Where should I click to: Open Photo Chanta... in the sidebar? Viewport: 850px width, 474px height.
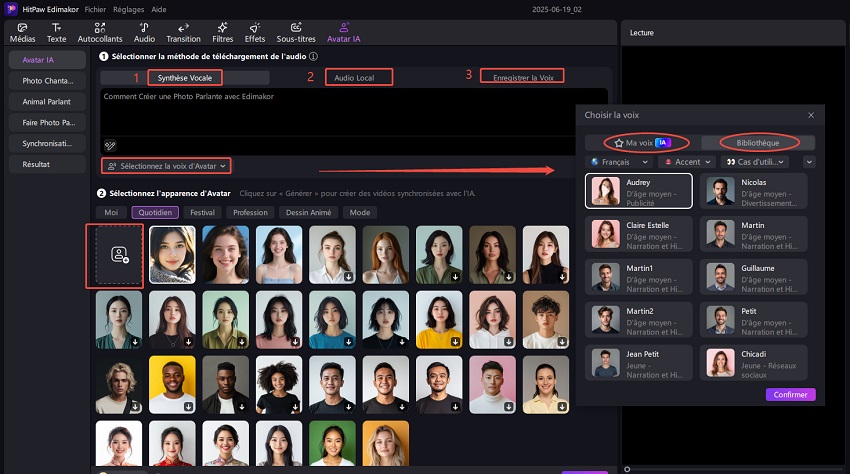[x=47, y=81]
